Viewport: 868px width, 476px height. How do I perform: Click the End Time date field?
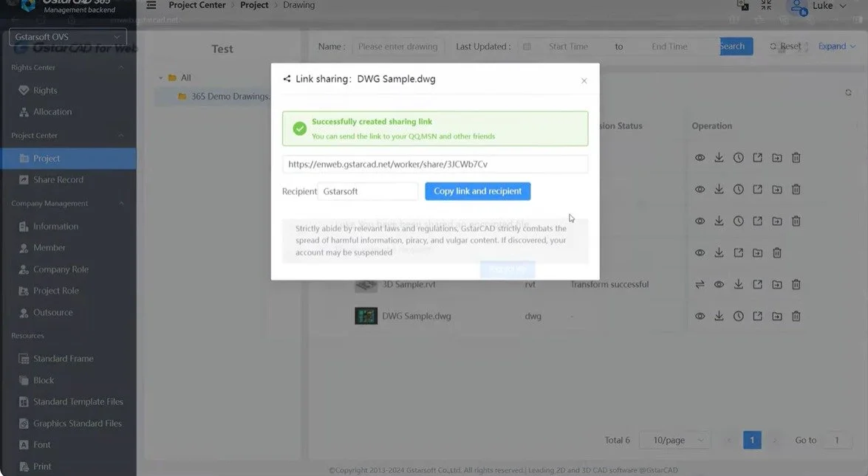tap(669, 46)
